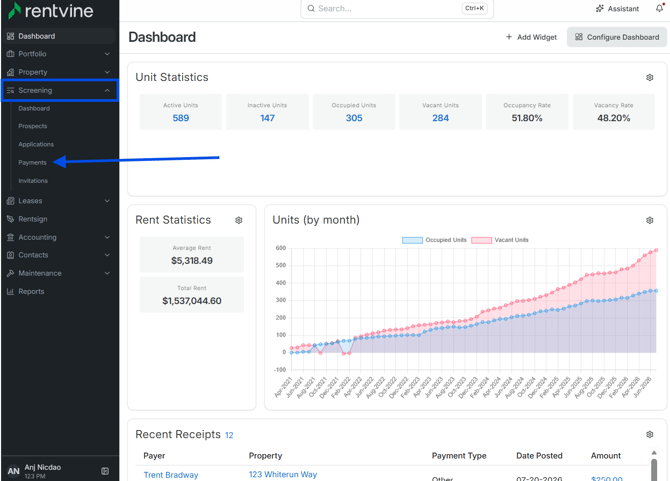Open Unit Statistics widget settings gear
Viewport: 670px width, 481px height.
[x=649, y=77]
